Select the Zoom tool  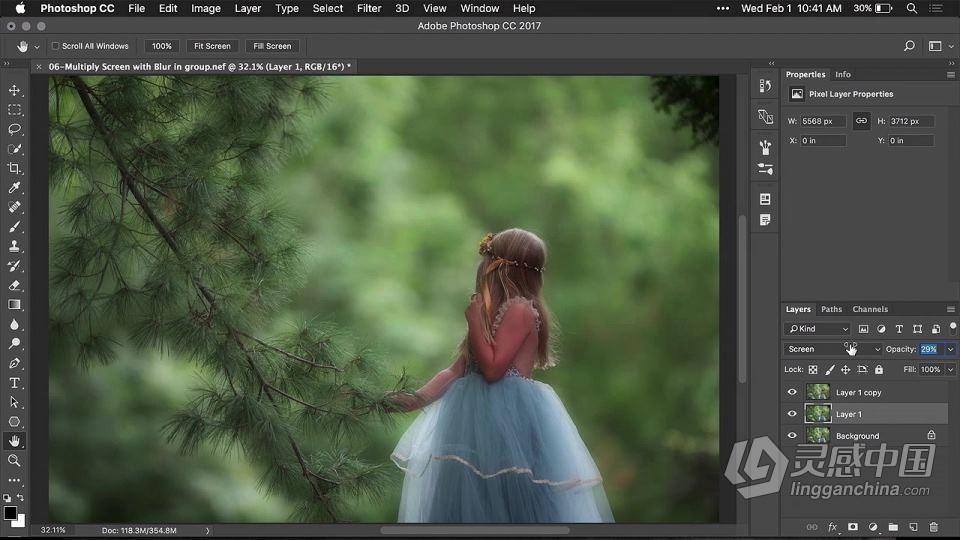click(14, 460)
